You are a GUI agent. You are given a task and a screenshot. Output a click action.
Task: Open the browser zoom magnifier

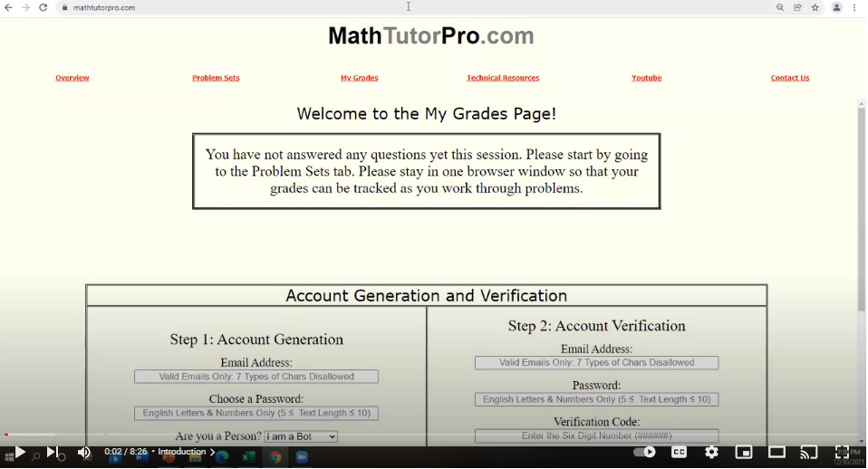tap(780, 8)
